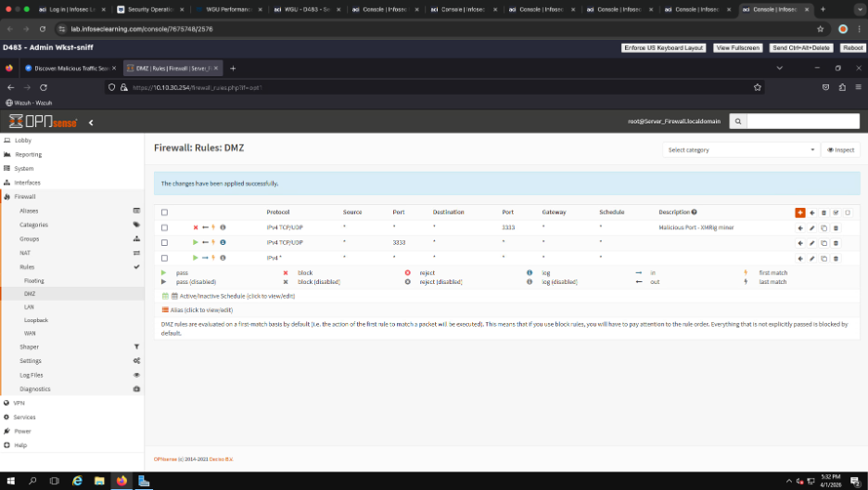Disable selected rules with header square icon

pyautogui.click(x=848, y=213)
